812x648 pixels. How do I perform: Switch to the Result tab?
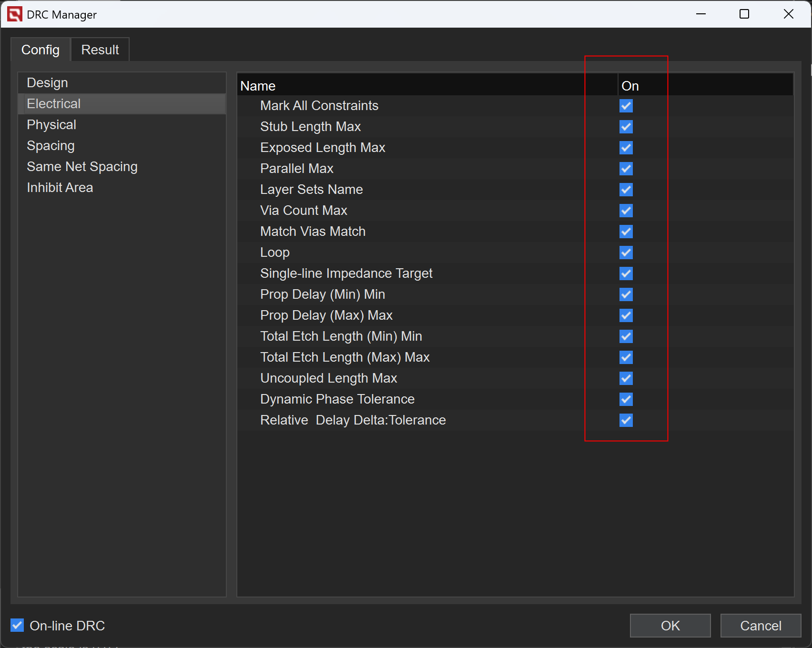(x=100, y=50)
